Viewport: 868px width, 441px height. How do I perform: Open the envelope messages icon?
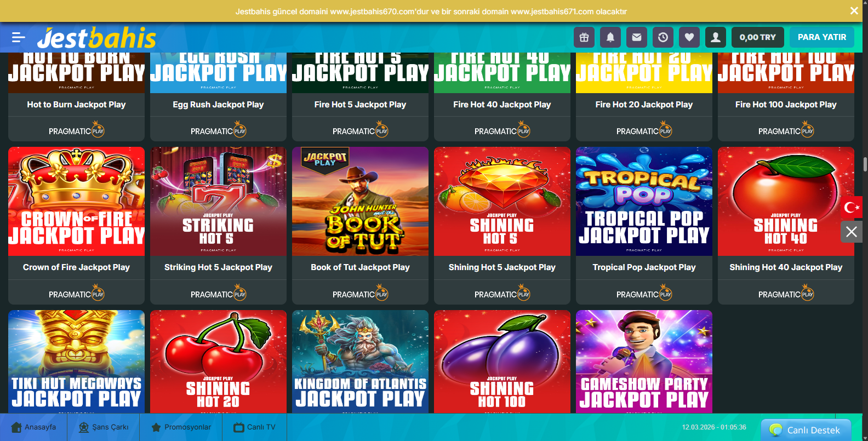(x=637, y=37)
